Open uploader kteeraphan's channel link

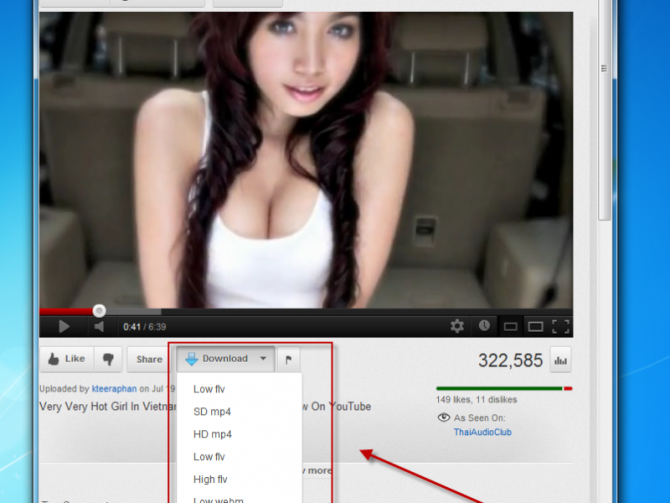109,388
